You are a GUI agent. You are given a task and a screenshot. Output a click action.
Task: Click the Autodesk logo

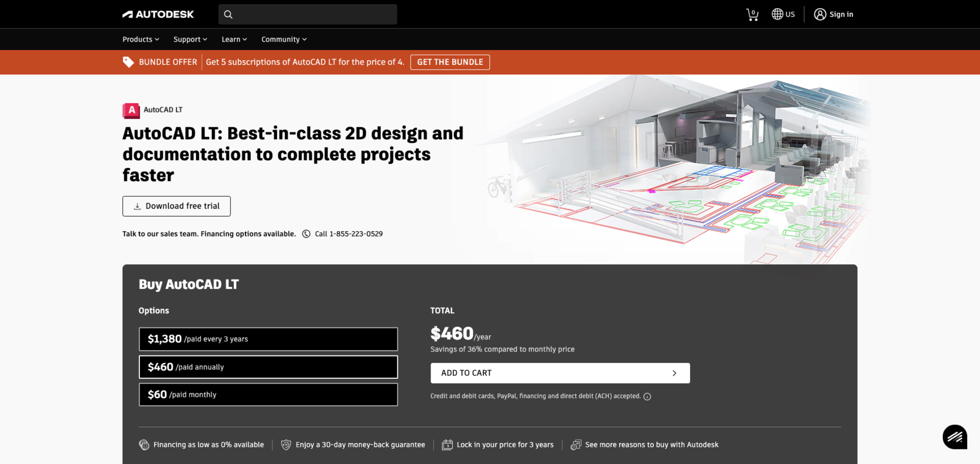click(158, 14)
